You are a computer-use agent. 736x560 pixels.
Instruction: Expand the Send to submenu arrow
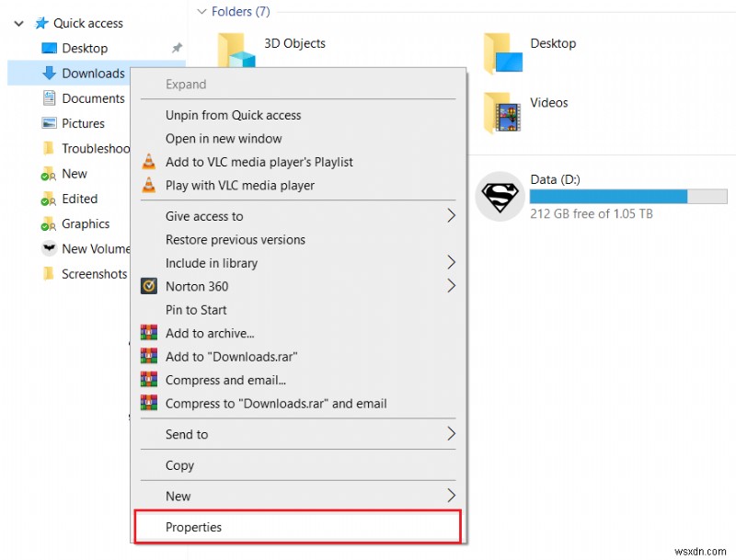[x=450, y=434]
